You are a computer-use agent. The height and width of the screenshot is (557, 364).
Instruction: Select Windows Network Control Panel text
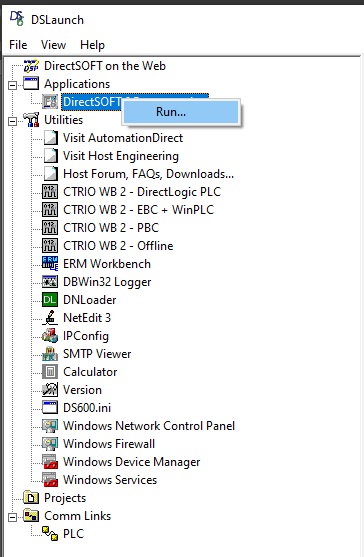coord(149,426)
